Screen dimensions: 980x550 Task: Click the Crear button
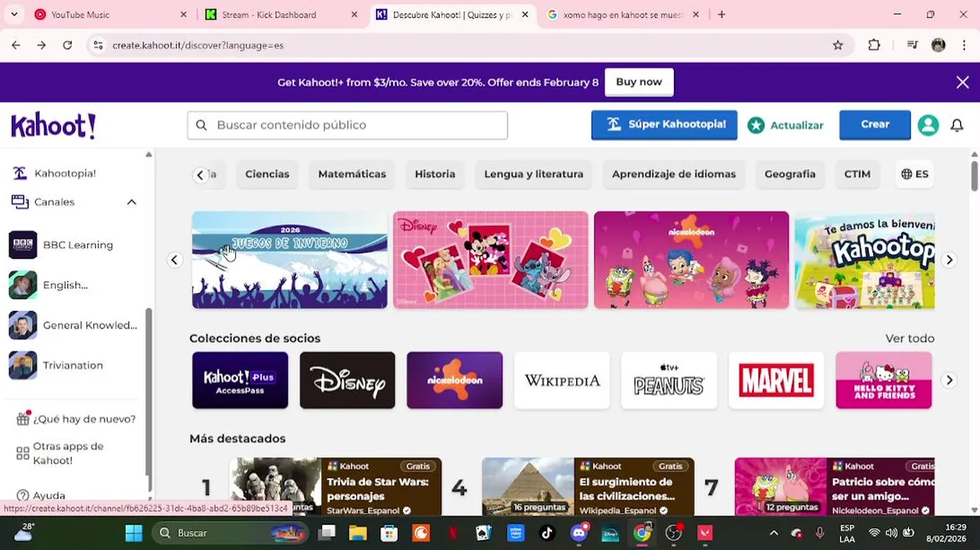(875, 125)
